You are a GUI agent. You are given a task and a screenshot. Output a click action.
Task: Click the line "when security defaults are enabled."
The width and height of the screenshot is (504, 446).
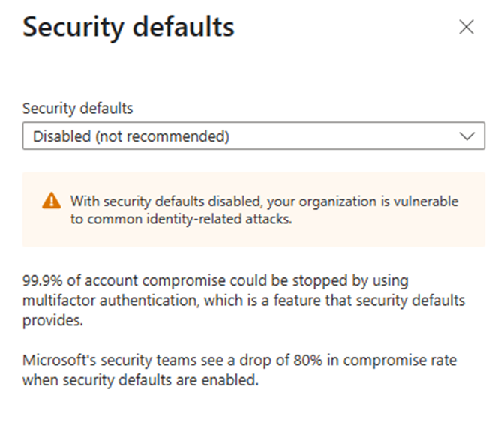140,380
